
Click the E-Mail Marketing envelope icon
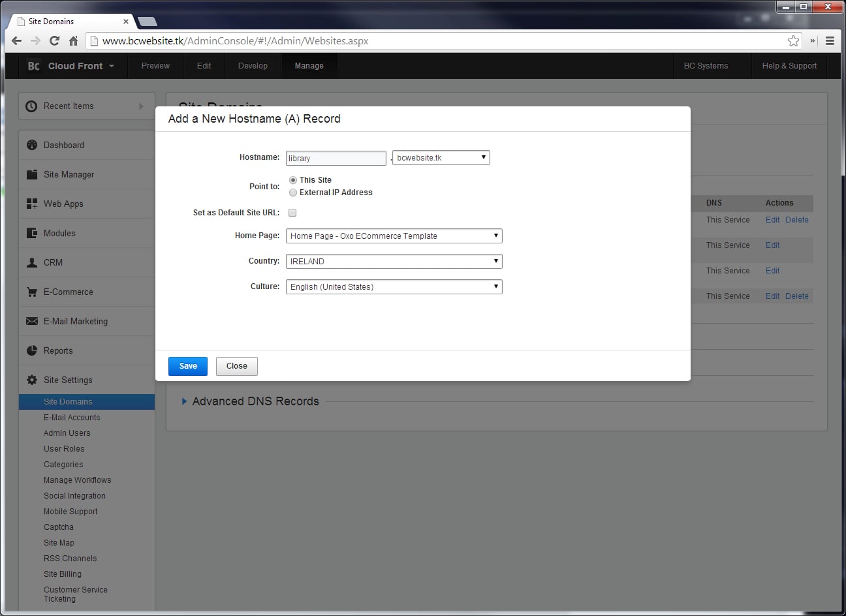(x=31, y=321)
